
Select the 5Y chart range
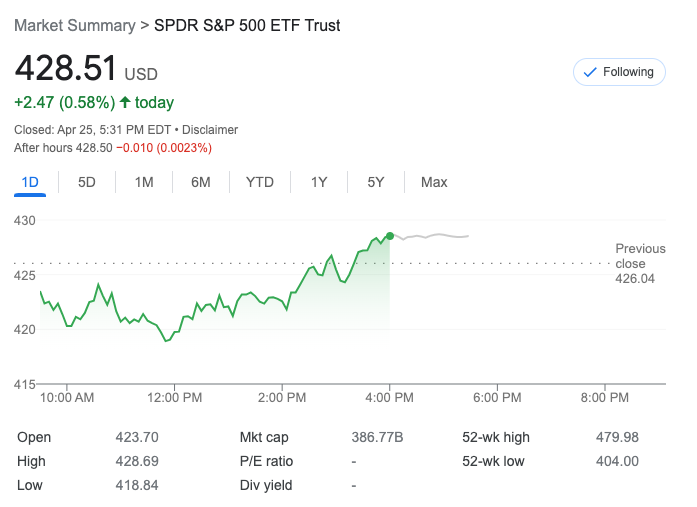[376, 182]
